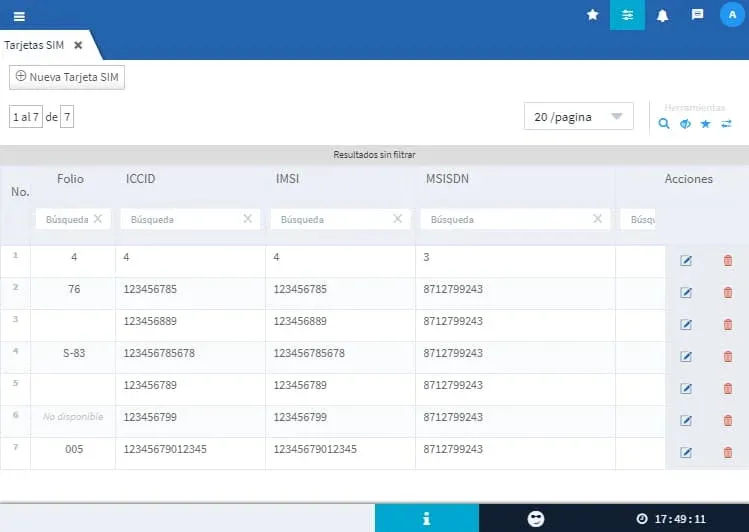Delete the row with Folio 005

[x=727, y=453]
